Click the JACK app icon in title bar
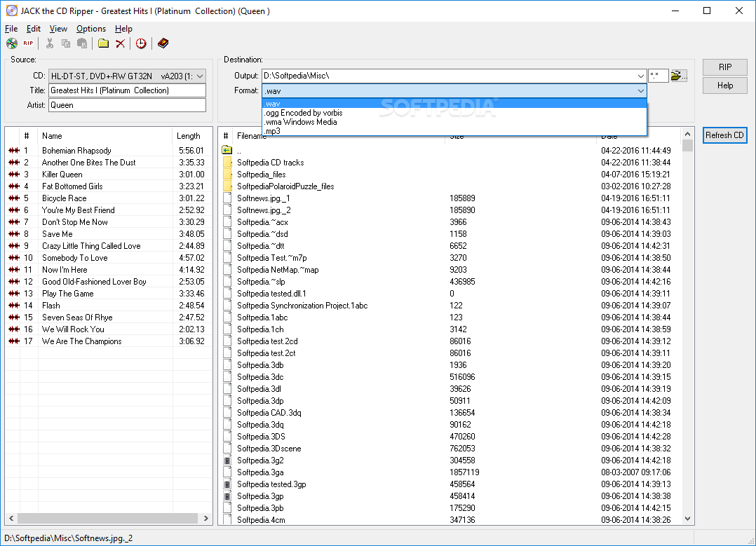Viewport: 756px width, 546px height. (11, 11)
